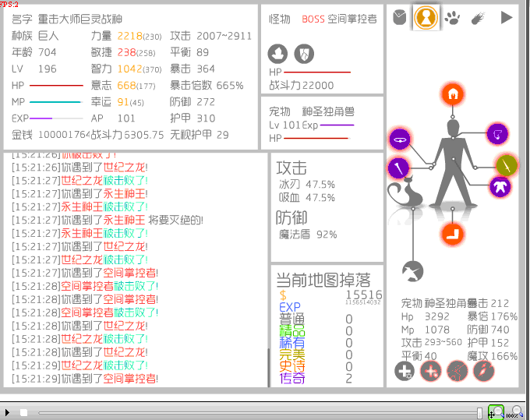
Task: Click the playback seek slider handle
Action: (x=479, y=412)
